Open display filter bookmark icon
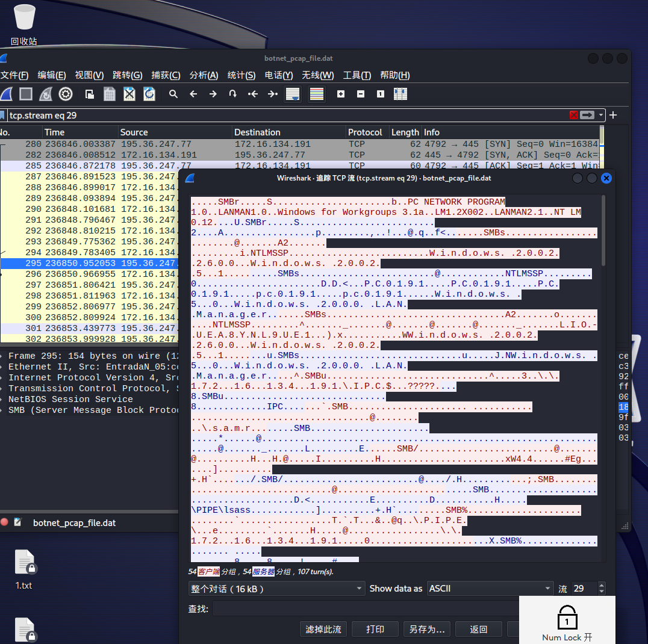This screenshot has height=644, width=648. click(x=2, y=115)
